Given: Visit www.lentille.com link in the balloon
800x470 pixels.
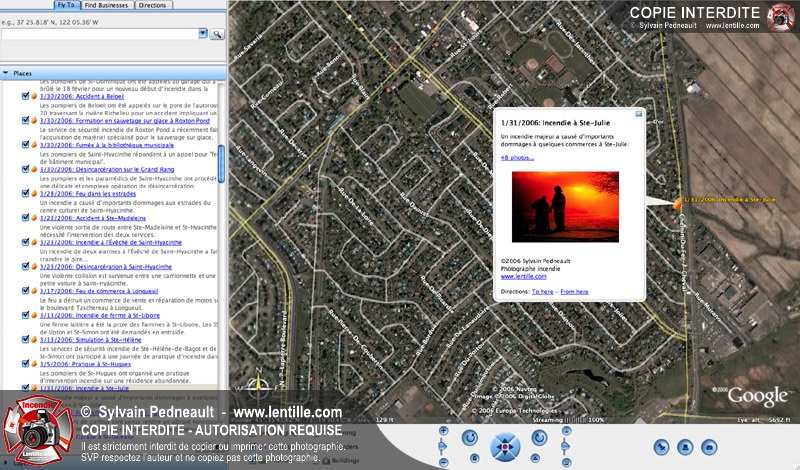Looking at the screenshot, I should pos(523,277).
